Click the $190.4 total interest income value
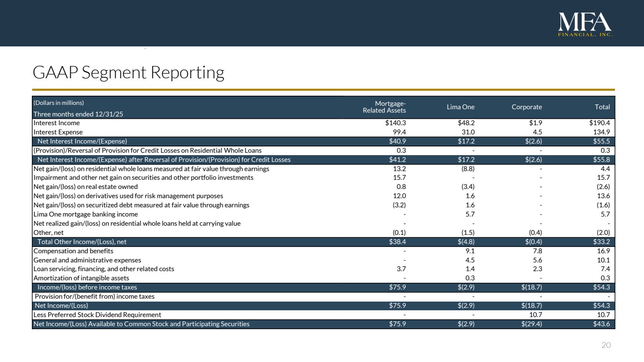 (600, 123)
